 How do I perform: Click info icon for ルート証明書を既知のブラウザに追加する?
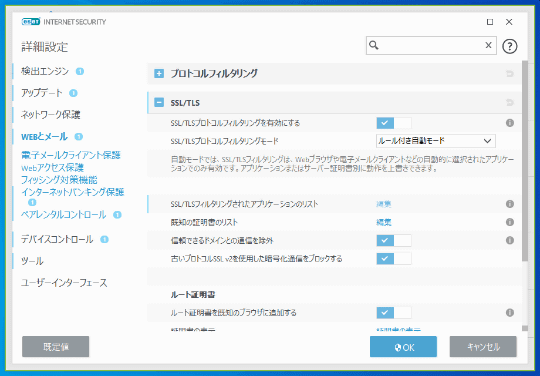click(x=510, y=313)
